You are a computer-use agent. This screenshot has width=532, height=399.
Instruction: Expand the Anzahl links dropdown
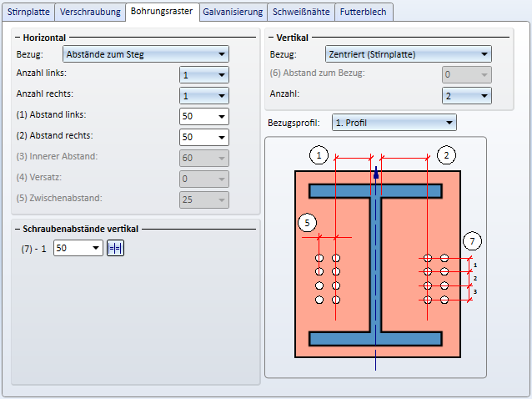(x=204, y=75)
